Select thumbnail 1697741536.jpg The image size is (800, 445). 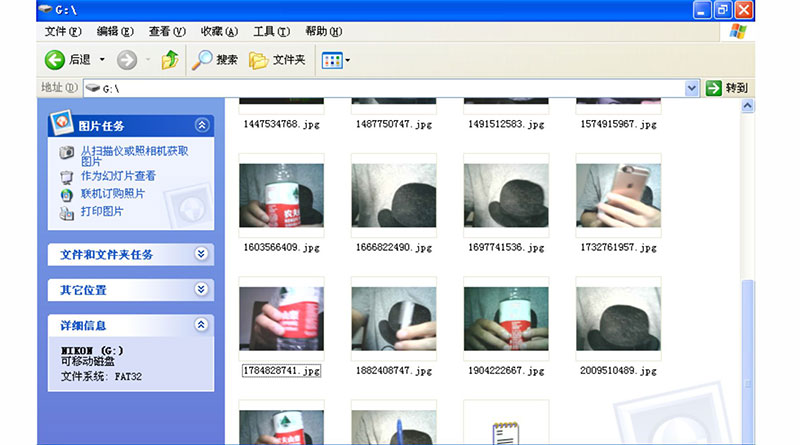506,195
